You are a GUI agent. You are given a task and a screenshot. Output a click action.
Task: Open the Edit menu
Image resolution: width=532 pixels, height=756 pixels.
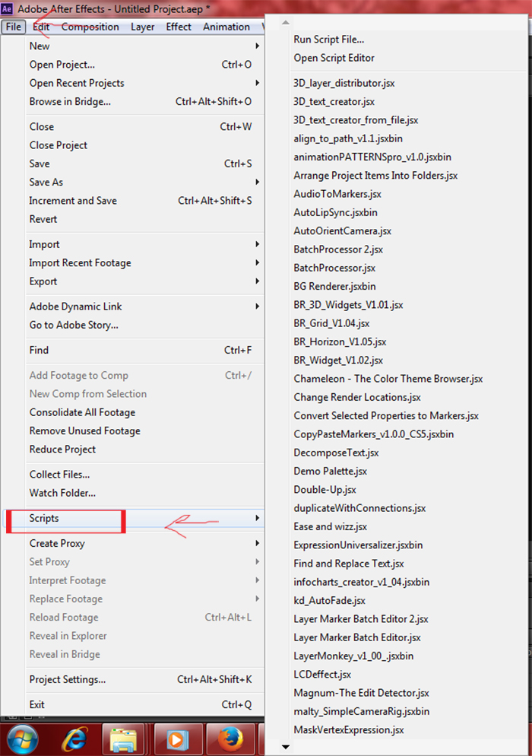click(41, 27)
